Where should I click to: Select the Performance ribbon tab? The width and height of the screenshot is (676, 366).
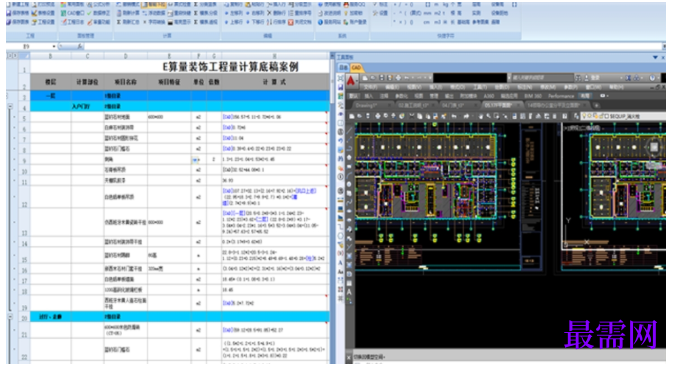pos(561,96)
